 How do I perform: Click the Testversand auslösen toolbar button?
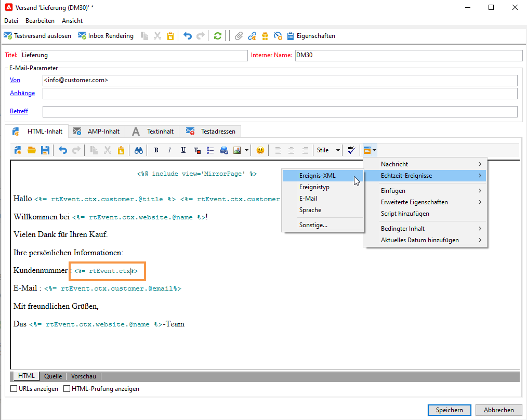[x=37, y=36]
